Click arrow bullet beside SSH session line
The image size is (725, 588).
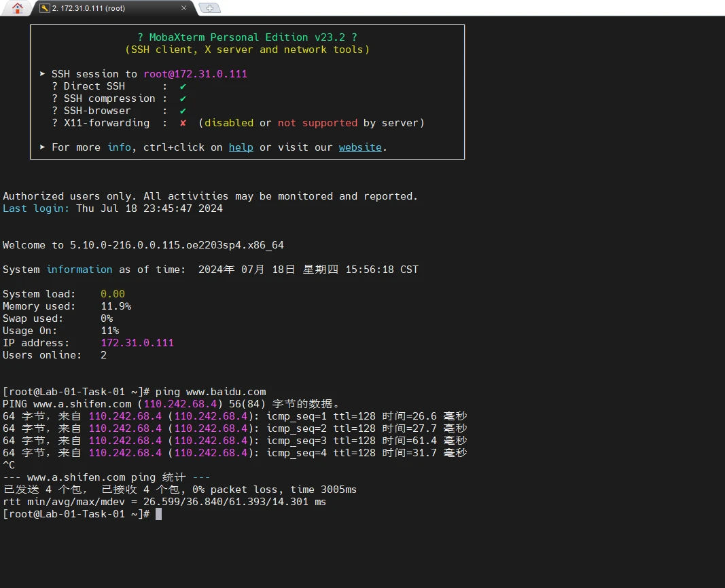[x=43, y=74]
